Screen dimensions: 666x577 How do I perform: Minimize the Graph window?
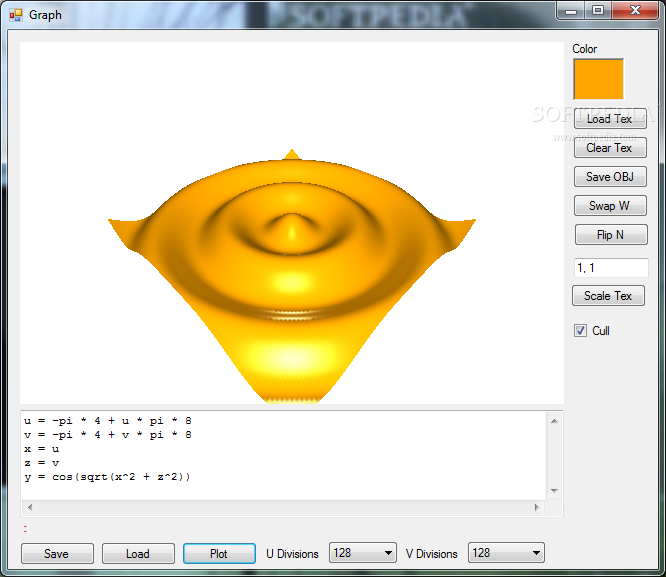[x=571, y=10]
